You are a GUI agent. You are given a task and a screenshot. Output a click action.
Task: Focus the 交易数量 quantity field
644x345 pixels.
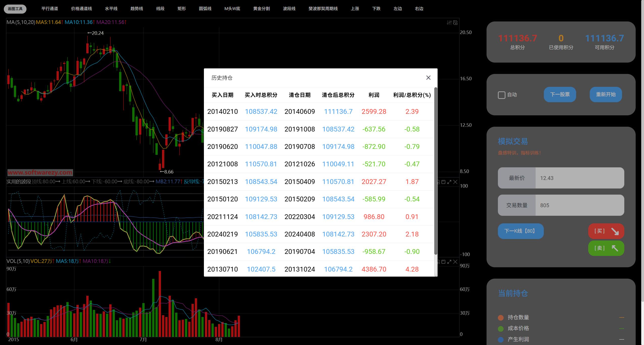point(580,205)
